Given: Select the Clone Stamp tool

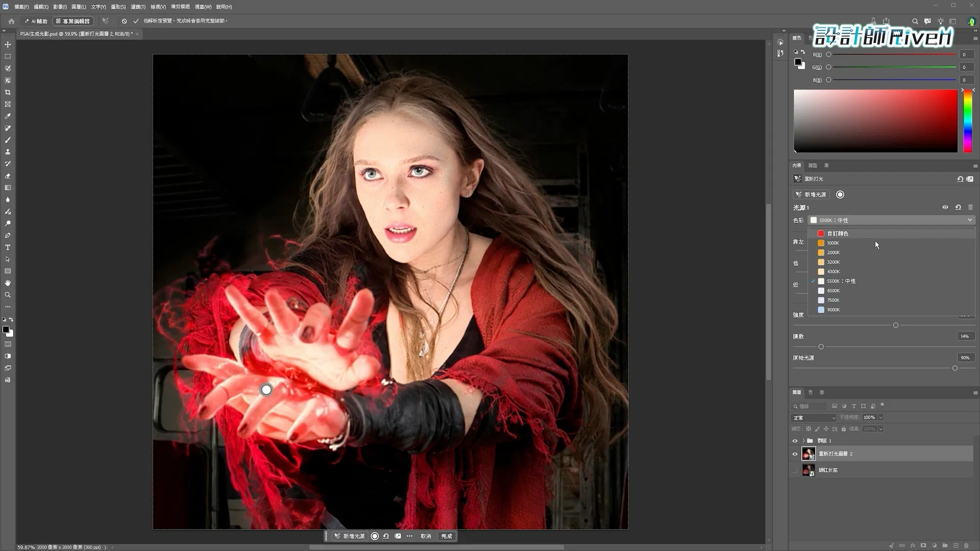Looking at the screenshot, I should 8,152.
